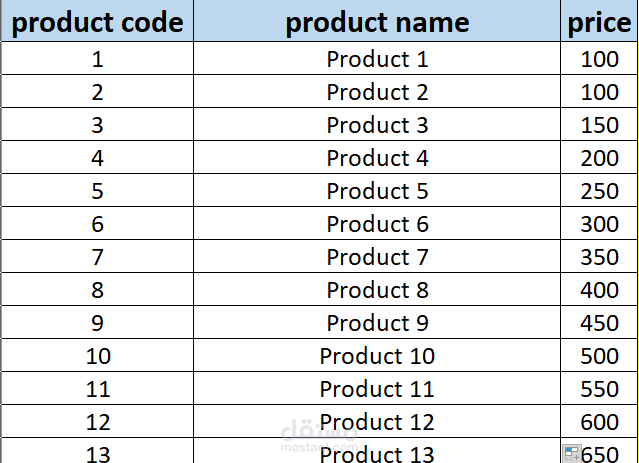Click the price cell showing 400

599,290
